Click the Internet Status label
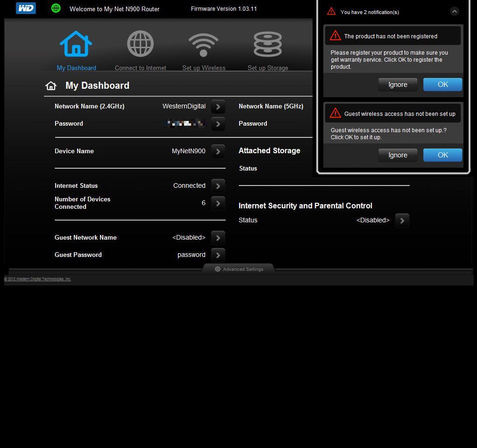Image resolution: width=477 pixels, height=448 pixels. click(76, 185)
